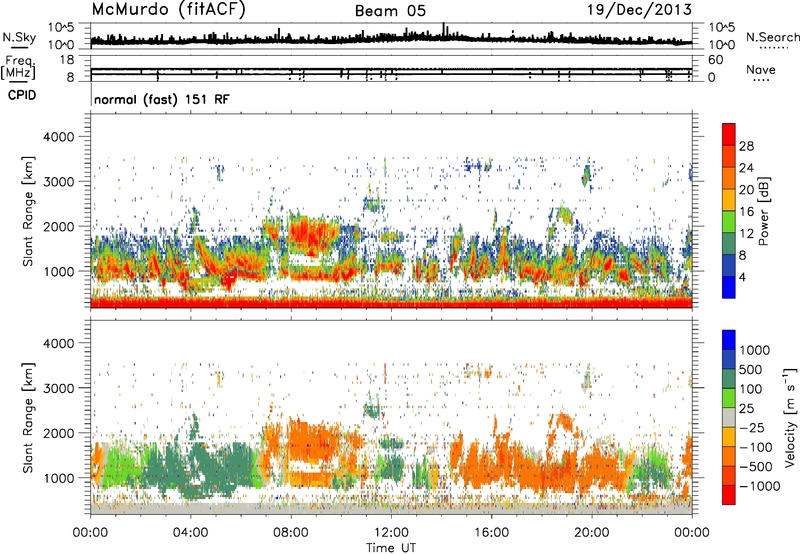This screenshot has width=800, height=554.
Task: Click the red ground-scatter band in power panel
Action: 391,303
